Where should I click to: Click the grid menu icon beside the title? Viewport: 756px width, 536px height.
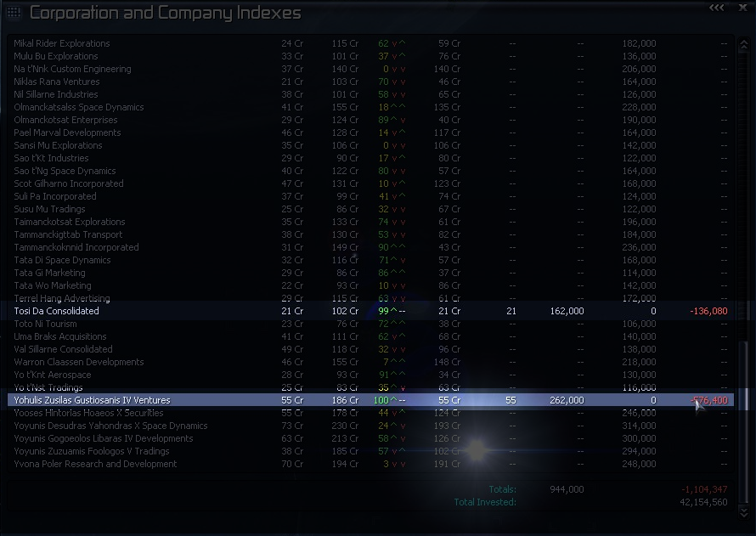(x=14, y=13)
